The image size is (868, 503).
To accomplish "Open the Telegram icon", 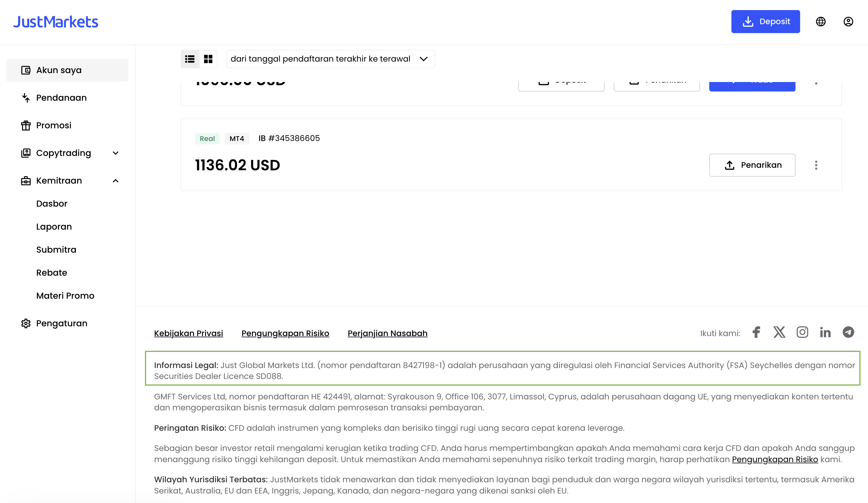I will 848,332.
